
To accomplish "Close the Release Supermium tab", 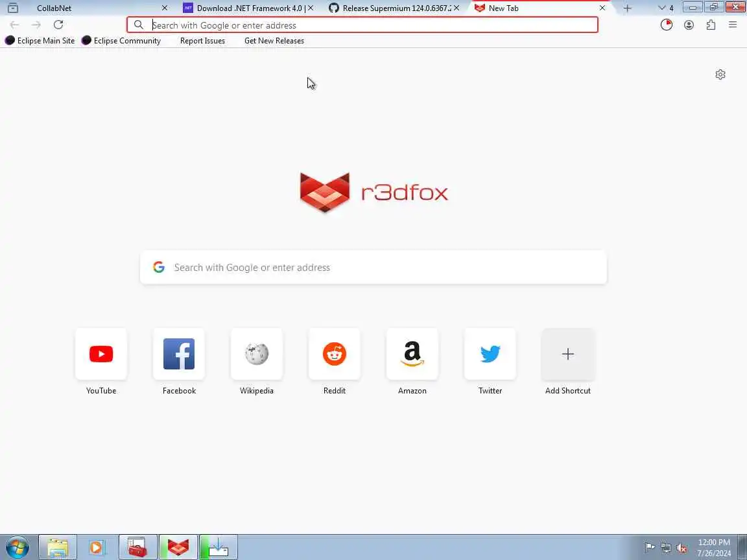I will (x=456, y=8).
